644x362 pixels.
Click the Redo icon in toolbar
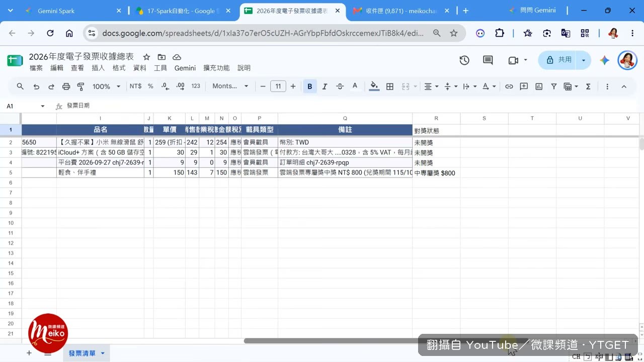click(x=51, y=86)
